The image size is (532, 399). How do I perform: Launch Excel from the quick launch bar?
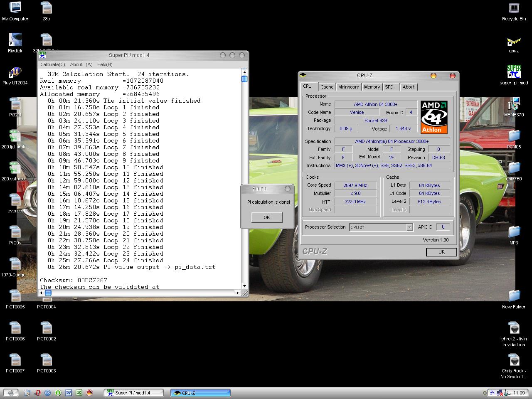[x=79, y=392]
